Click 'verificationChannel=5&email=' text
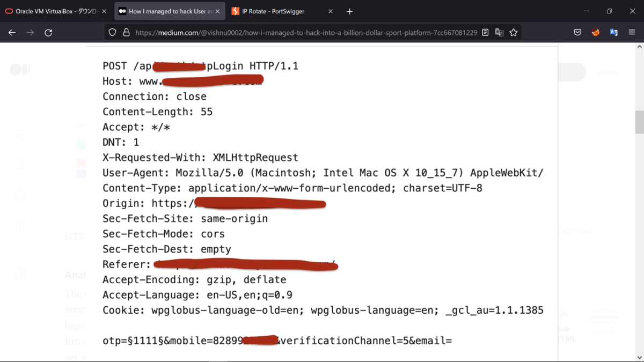 click(367, 341)
